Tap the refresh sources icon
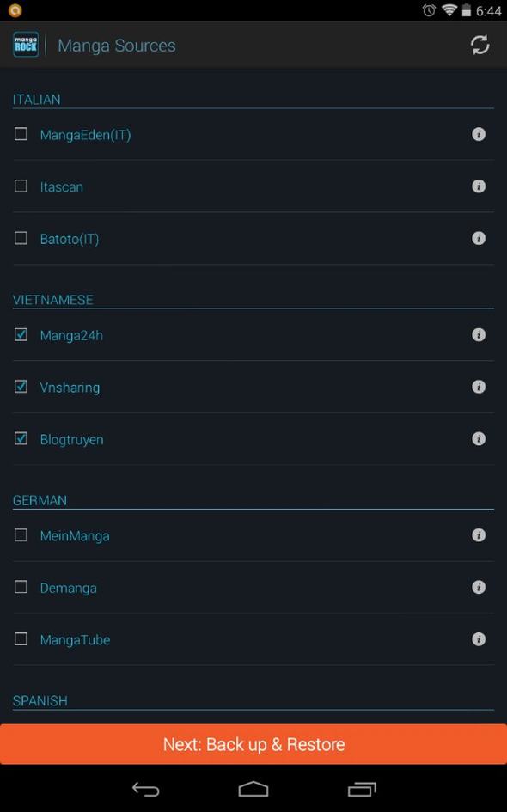The image size is (507, 812). coord(480,45)
